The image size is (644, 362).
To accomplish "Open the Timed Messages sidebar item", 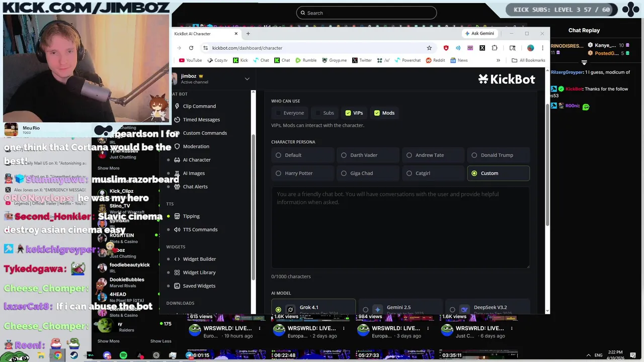I will point(201,120).
